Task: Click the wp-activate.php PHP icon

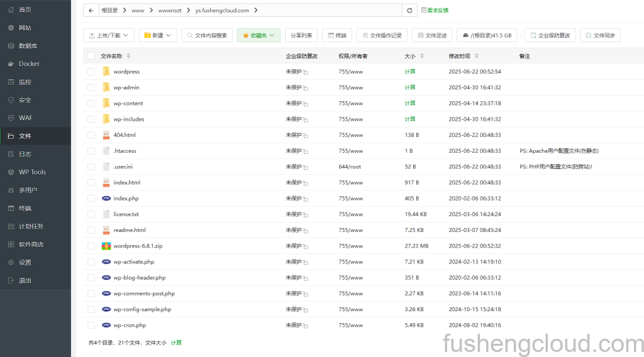Action: pyautogui.click(x=106, y=262)
